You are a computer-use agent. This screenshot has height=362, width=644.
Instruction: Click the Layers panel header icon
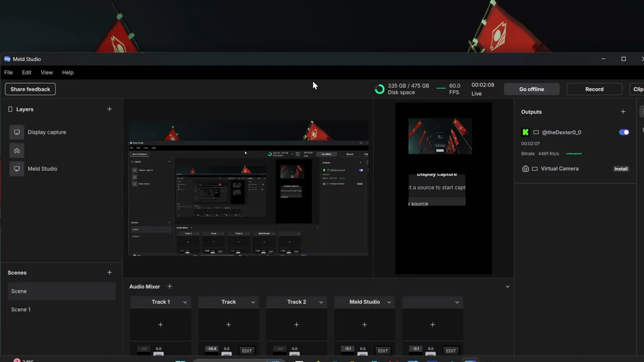(10, 109)
